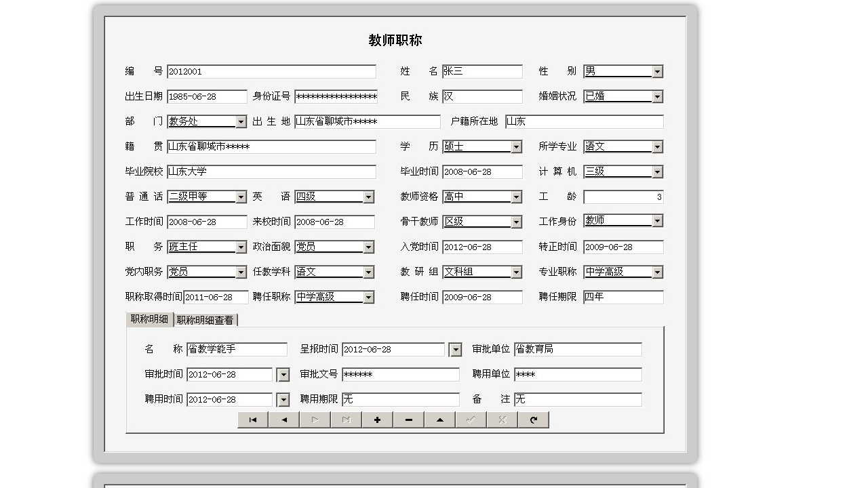Open the 审批时间 date picker
This screenshot has width=868, height=488.
[x=283, y=374]
